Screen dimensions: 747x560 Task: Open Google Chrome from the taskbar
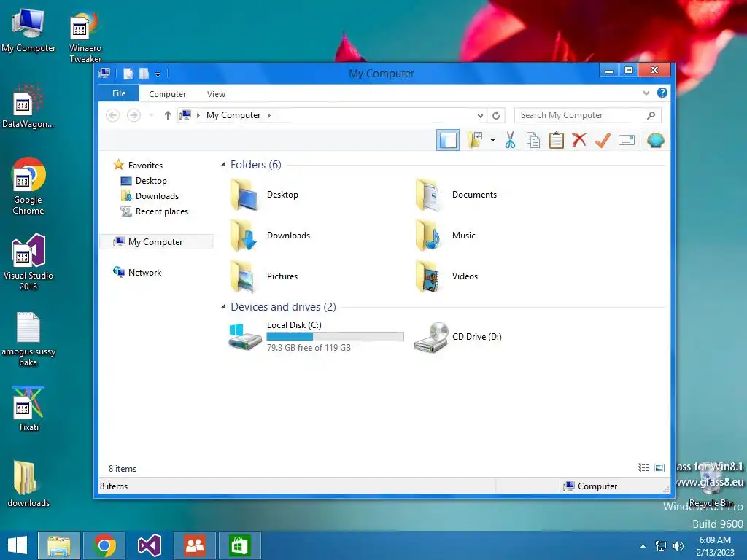(104, 545)
